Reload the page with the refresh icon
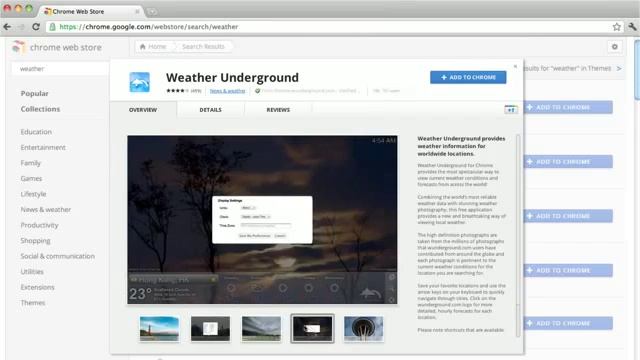Viewport: 640px width, 360px height. [x=36, y=27]
